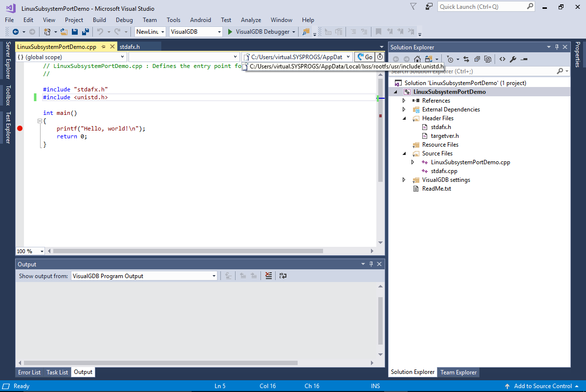Open the Server Explorer side tab

(8, 60)
